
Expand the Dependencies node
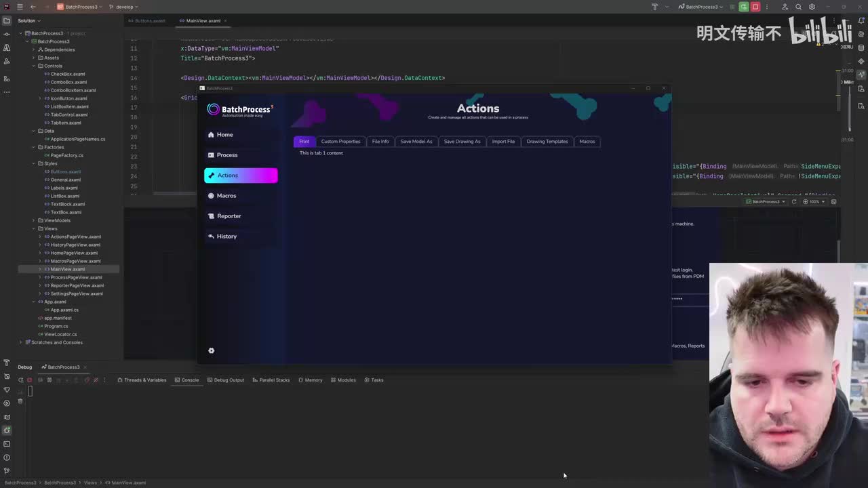tap(33, 49)
